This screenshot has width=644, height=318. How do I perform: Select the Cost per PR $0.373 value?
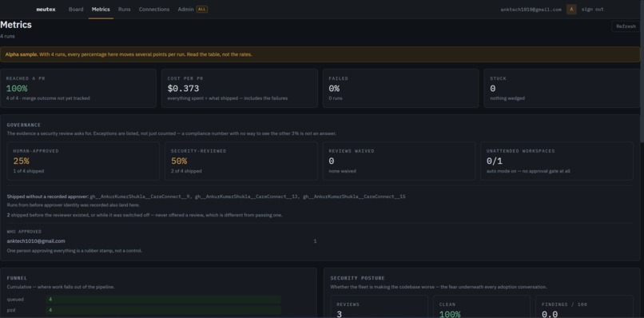(x=183, y=89)
